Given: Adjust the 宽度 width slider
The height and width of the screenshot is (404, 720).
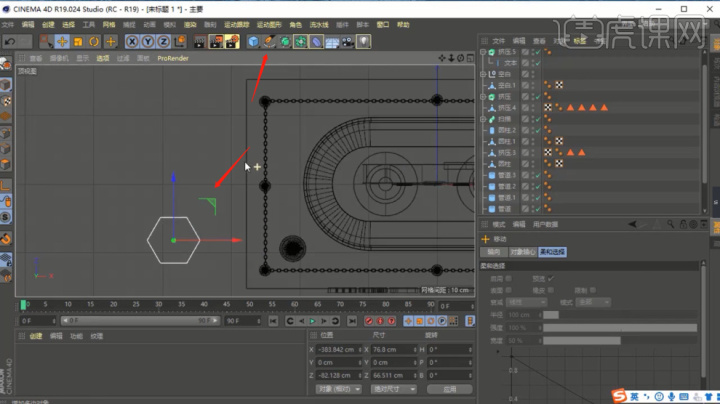Looking at the screenshot, I should point(620,341).
